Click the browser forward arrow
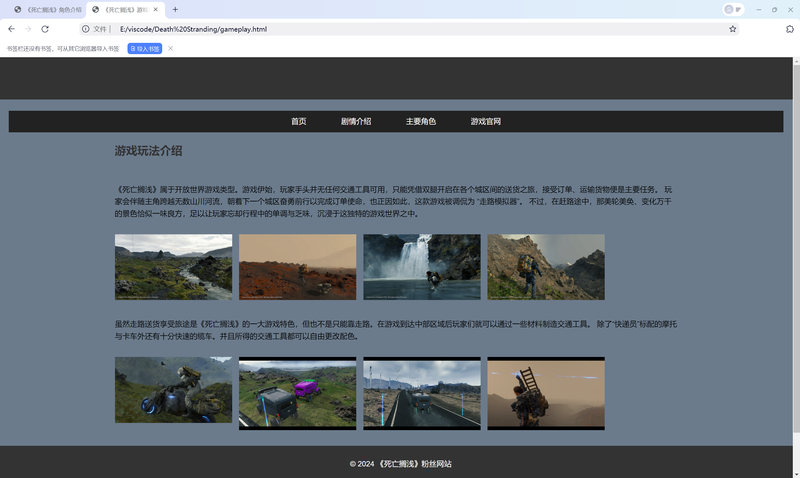800x478 pixels. tap(28, 29)
